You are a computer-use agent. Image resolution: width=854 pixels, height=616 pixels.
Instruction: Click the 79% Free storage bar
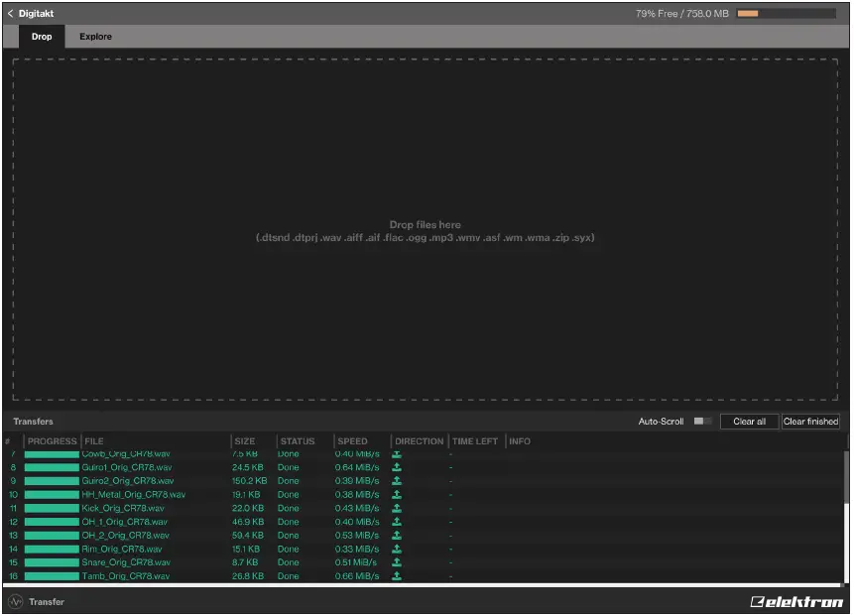[x=789, y=13]
